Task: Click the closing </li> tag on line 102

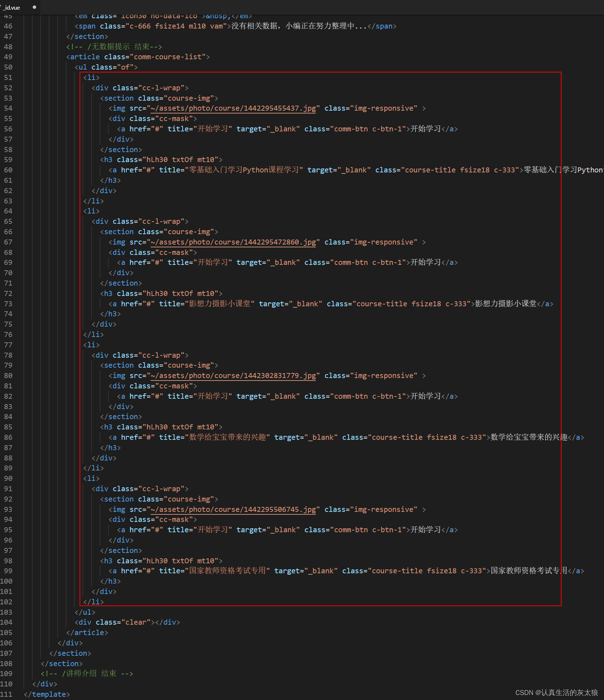Action: (x=93, y=602)
